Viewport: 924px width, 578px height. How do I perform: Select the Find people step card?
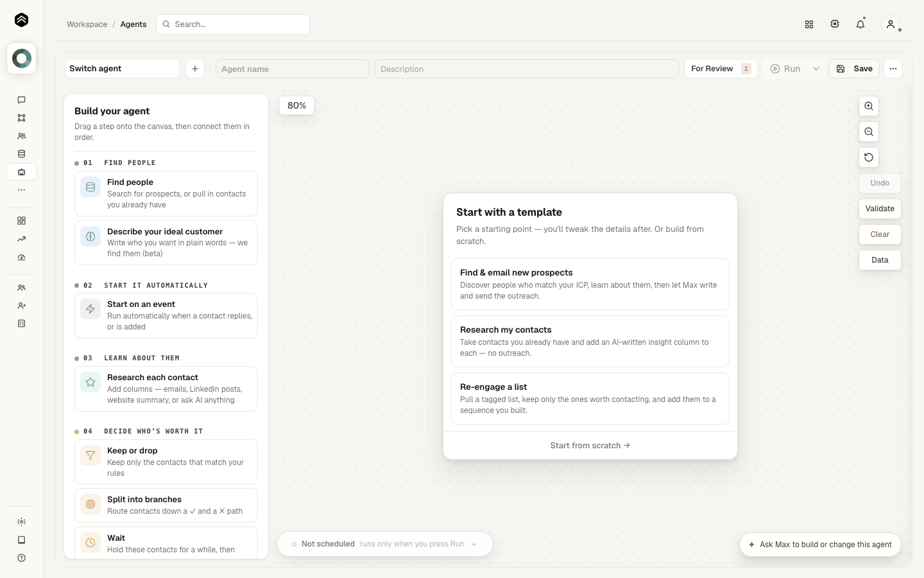[x=166, y=193]
